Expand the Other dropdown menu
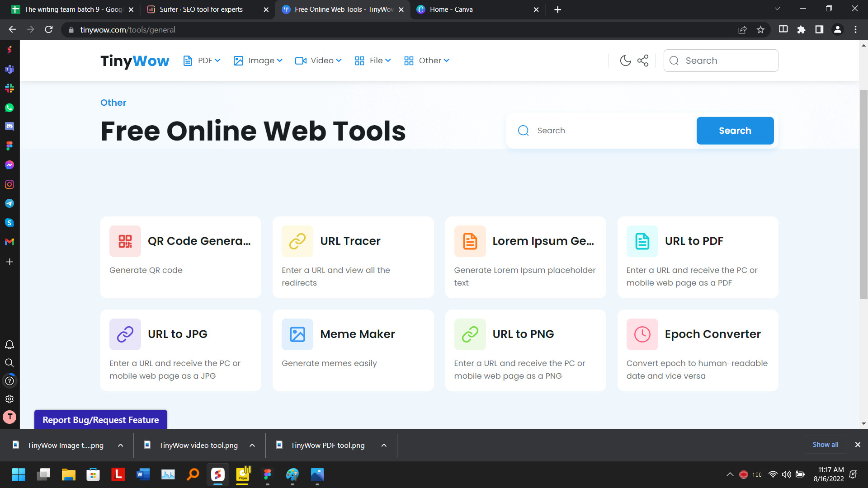Image resolution: width=868 pixels, height=488 pixels. click(x=426, y=61)
